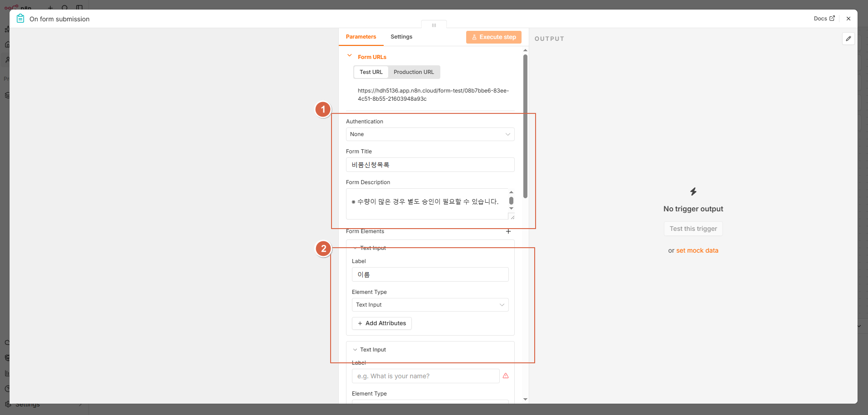Collapse the Form URLs section

[350, 56]
